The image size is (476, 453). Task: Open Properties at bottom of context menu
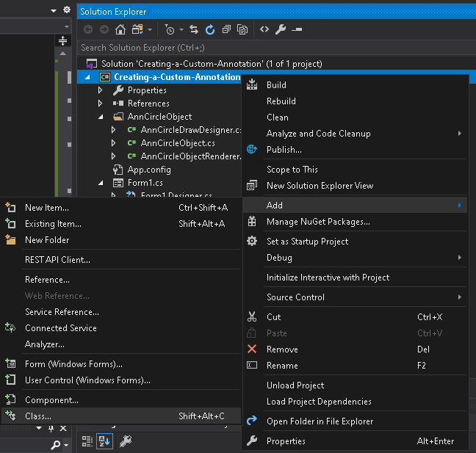[355, 441]
